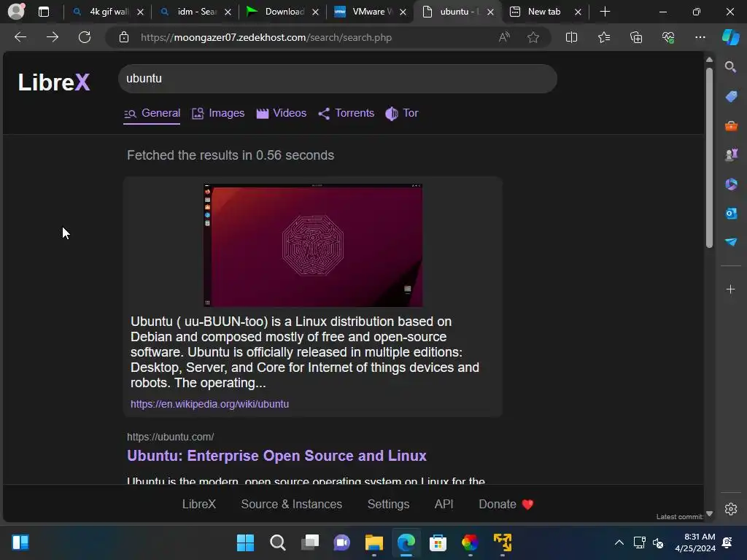The image size is (747, 560).
Task: Click the LibreX logo
Action: click(x=54, y=82)
